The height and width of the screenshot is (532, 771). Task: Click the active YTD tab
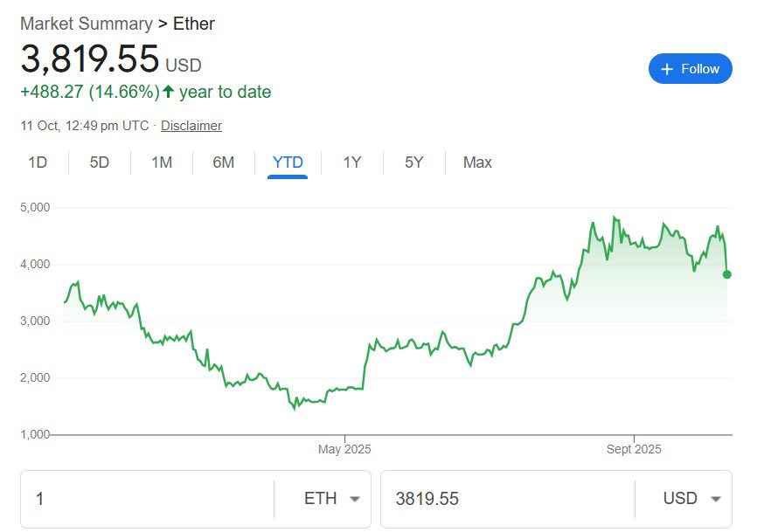pos(288,162)
